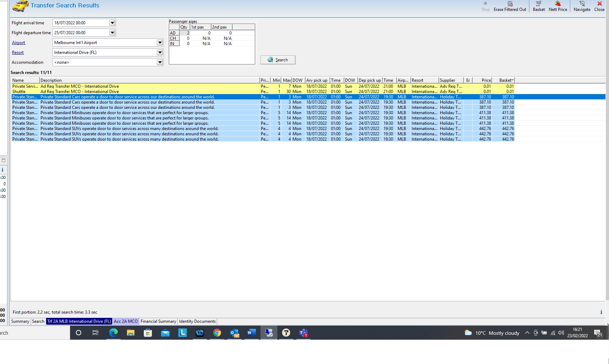Click the search time status text
This screenshot has height=364, width=609.
pos(55,312)
